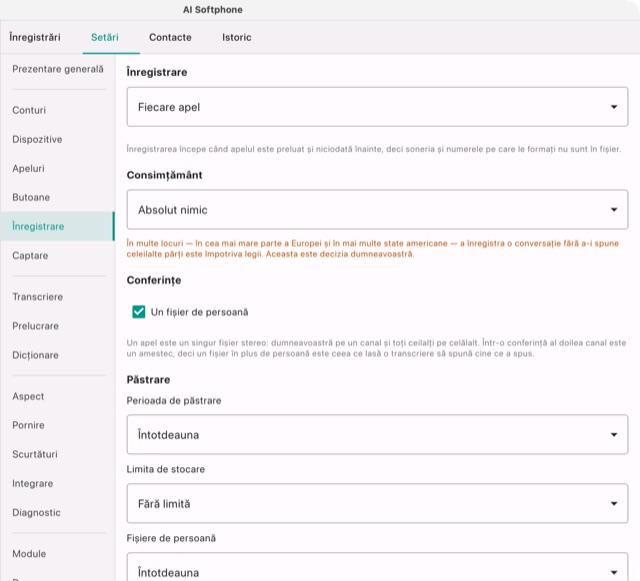Open Captare settings
The width and height of the screenshot is (640, 581).
(58, 256)
